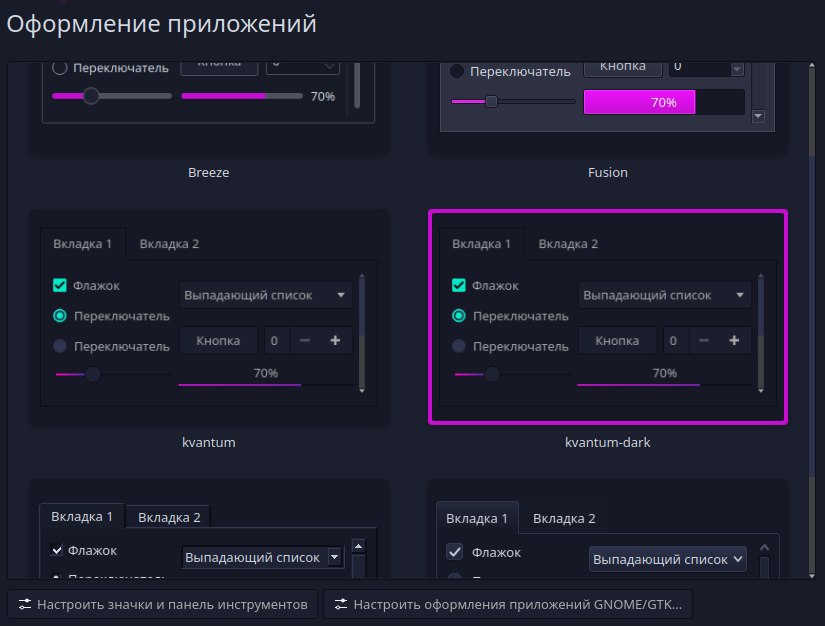Switch to Вкладка 2 in kvantum-dark preview
This screenshot has height=626, width=825.
click(x=568, y=244)
